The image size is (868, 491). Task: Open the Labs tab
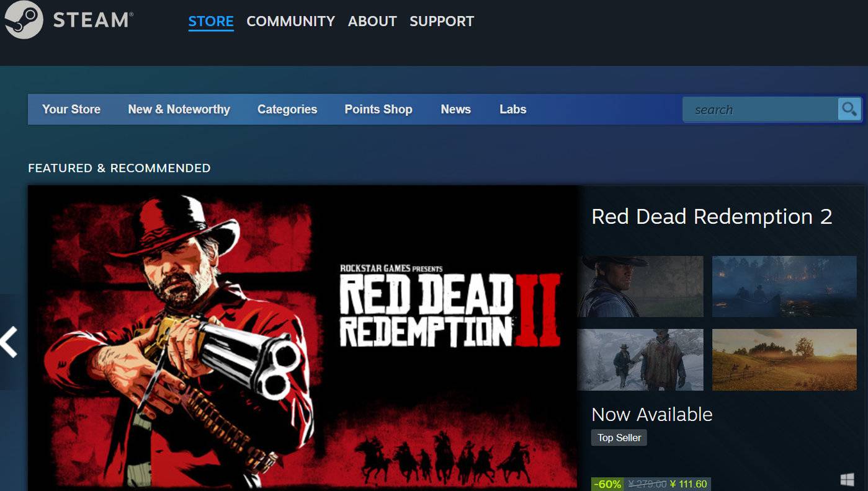(x=512, y=109)
